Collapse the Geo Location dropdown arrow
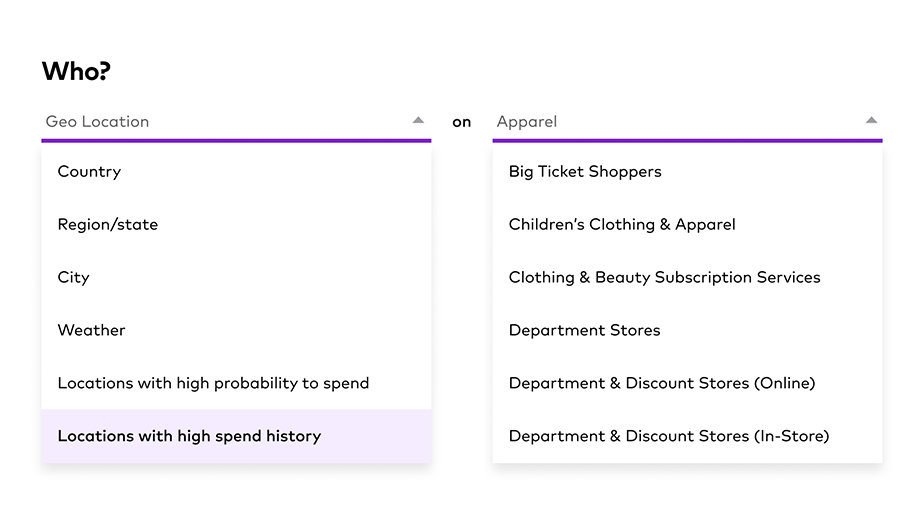This screenshot has width=924, height=520. pos(418,121)
